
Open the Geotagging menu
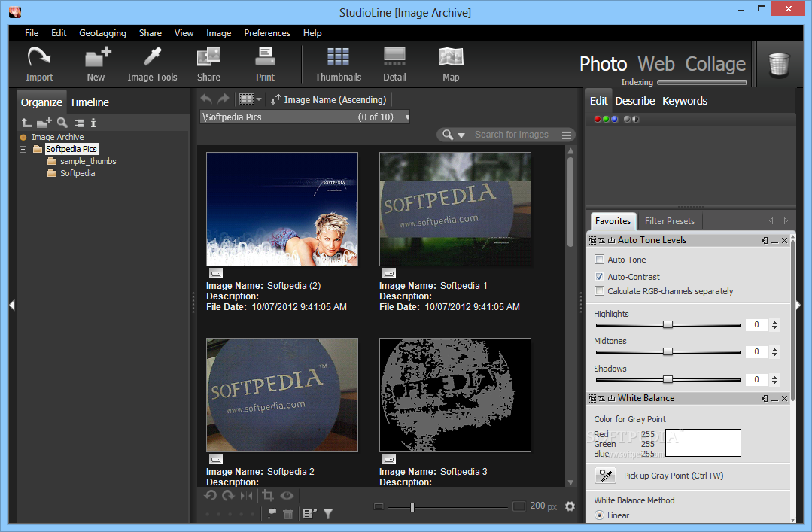(102, 32)
